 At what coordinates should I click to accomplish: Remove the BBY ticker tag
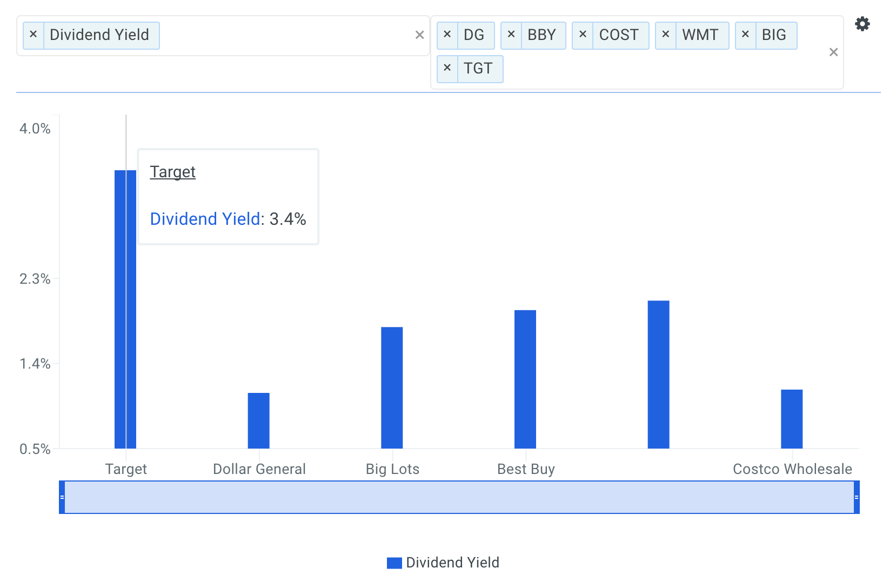click(x=511, y=35)
